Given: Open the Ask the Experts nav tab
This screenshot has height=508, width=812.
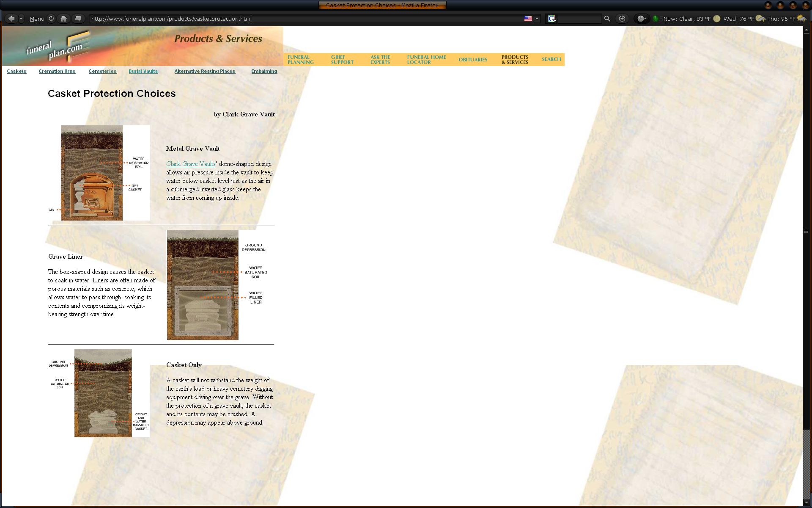Looking at the screenshot, I should tap(380, 60).
